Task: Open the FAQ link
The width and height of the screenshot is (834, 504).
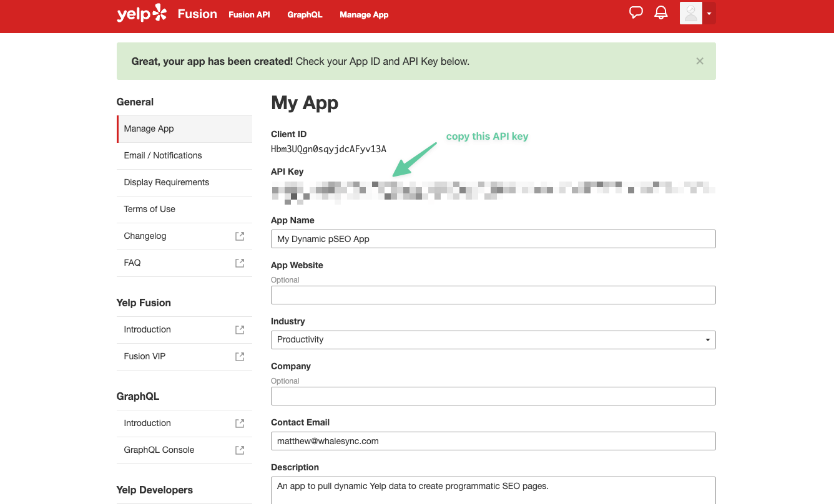Action: (x=132, y=263)
